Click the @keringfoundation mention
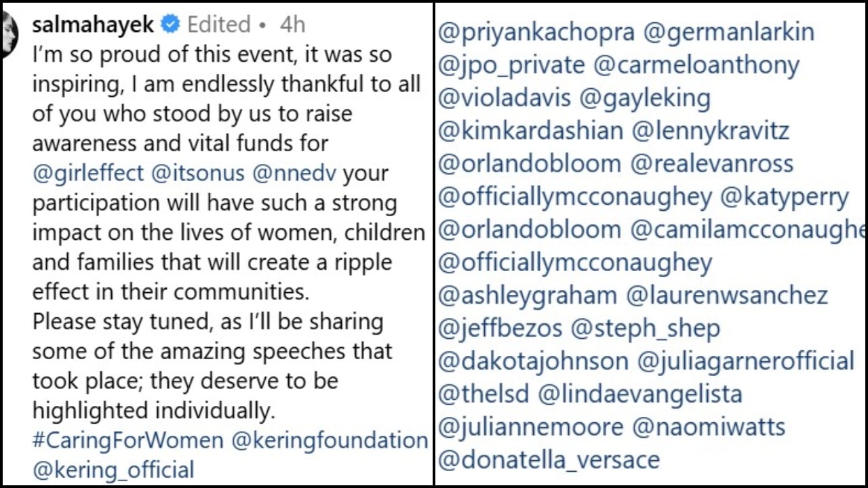This screenshot has width=868, height=488. (330, 441)
